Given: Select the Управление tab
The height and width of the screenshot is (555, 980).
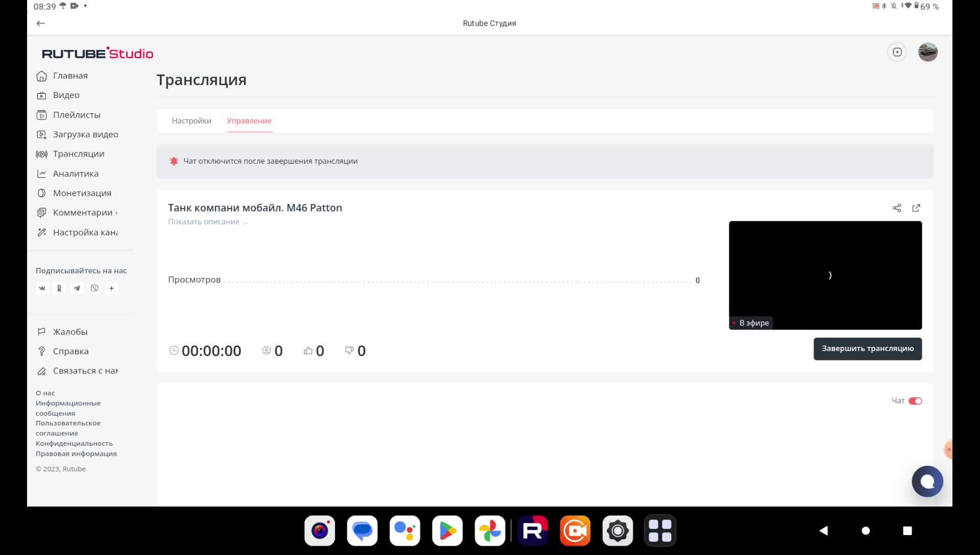Looking at the screenshot, I should [249, 121].
